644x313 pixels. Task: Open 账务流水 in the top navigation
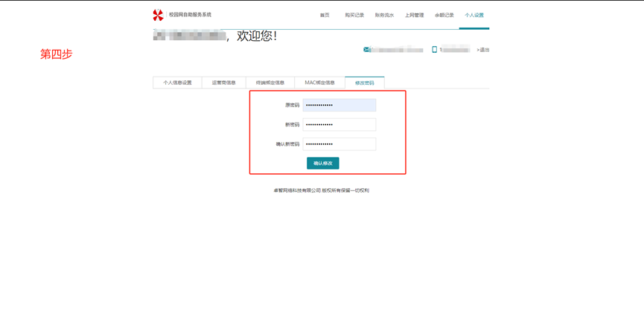point(384,16)
